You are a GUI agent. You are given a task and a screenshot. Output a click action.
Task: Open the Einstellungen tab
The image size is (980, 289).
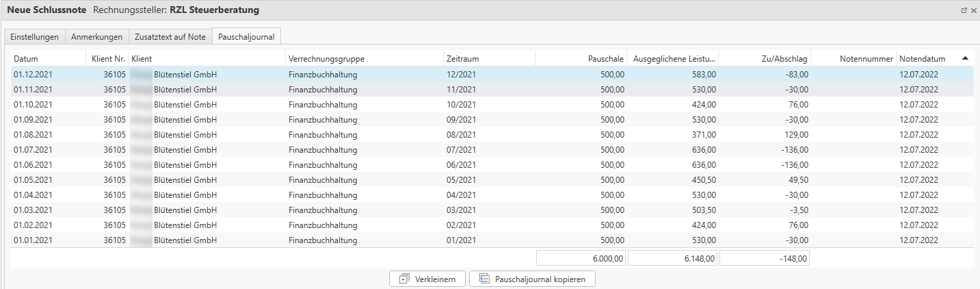pos(34,37)
